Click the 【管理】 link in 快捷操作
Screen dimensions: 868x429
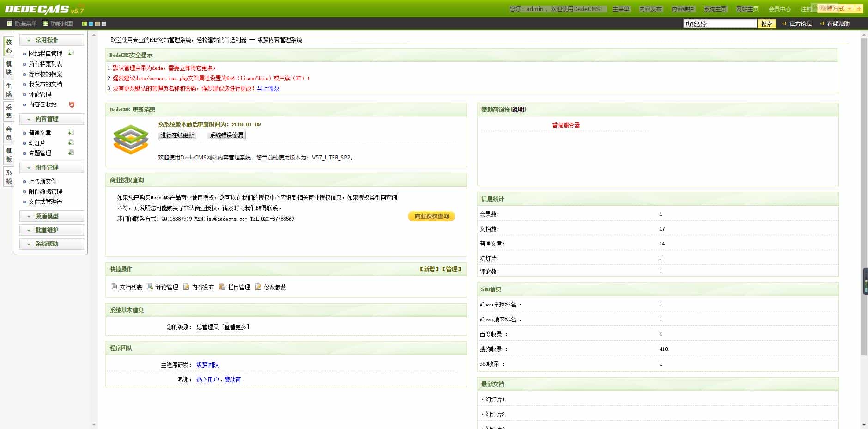pyautogui.click(x=452, y=269)
